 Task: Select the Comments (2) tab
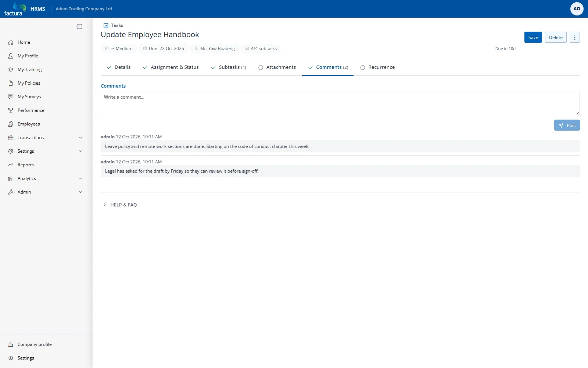click(x=328, y=67)
